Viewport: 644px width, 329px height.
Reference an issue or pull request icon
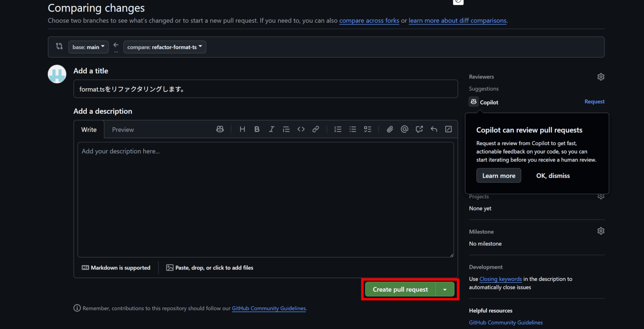coord(419,129)
